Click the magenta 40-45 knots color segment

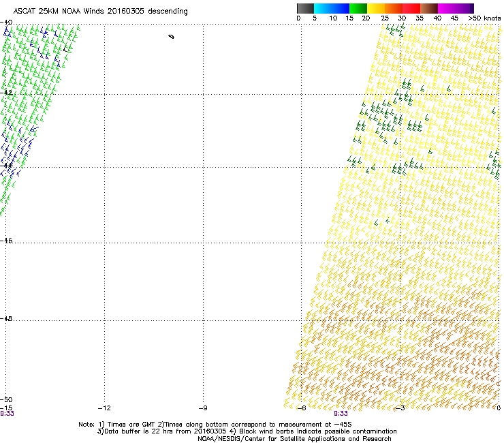pyautogui.click(x=447, y=8)
